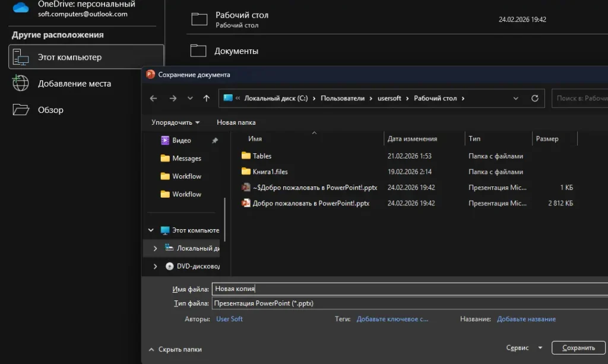
Task: Open recent locations dropdown chevron
Action: coord(190,99)
